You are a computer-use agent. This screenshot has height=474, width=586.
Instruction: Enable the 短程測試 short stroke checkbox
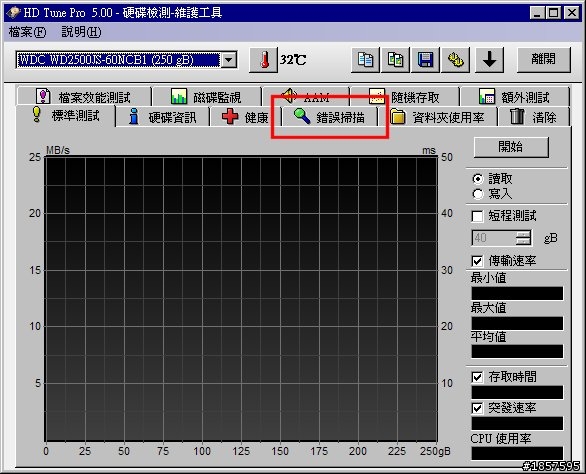[x=477, y=216]
